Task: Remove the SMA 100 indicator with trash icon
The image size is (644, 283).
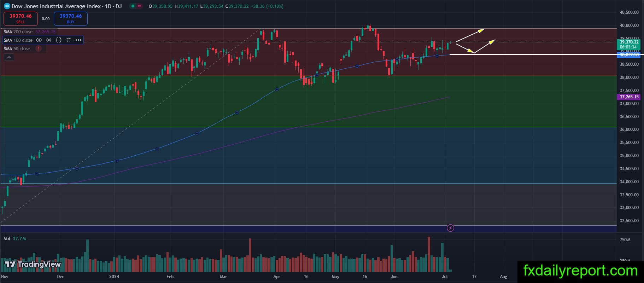Action: click(69, 40)
